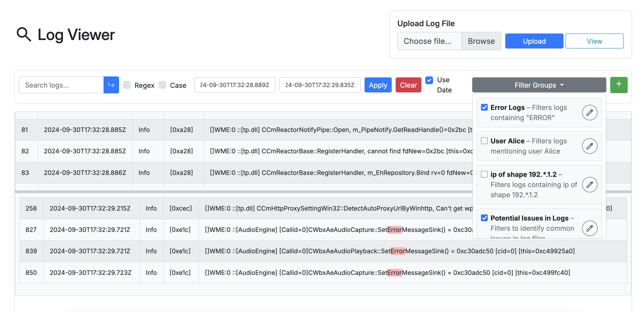Apply the date range filter
The height and width of the screenshot is (312, 644).
pyautogui.click(x=378, y=85)
